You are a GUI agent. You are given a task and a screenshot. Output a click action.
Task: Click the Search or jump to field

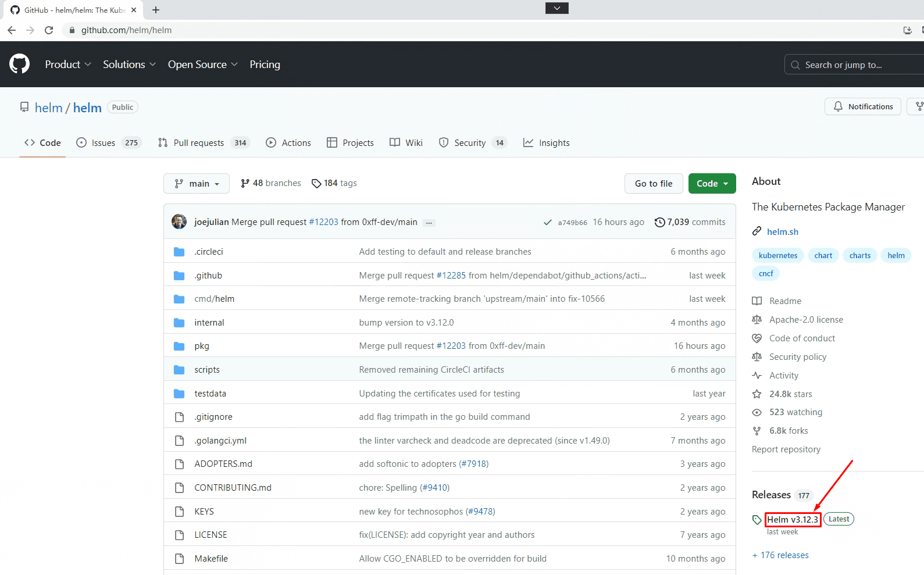click(854, 65)
